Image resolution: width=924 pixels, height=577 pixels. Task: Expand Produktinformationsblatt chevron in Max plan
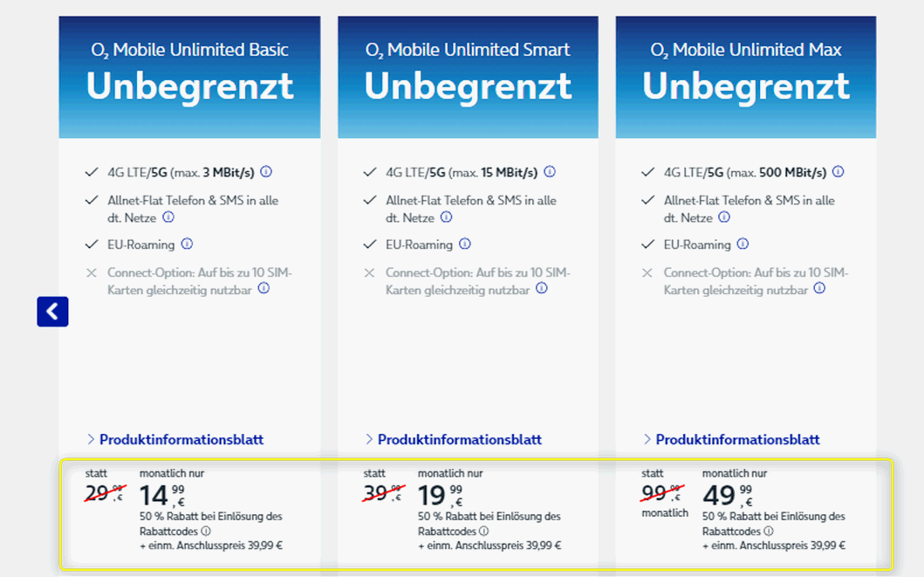(x=647, y=439)
